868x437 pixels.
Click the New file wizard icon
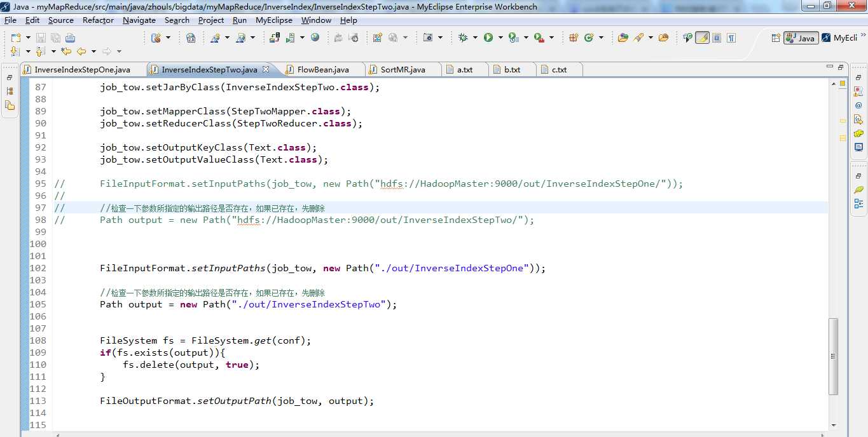(15, 38)
